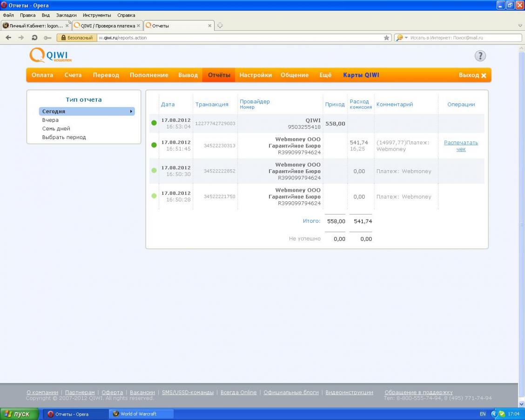The height and width of the screenshot is (420, 525).
Task: Close the QIWI / Проверка платежа tab
Action: [x=139, y=26]
